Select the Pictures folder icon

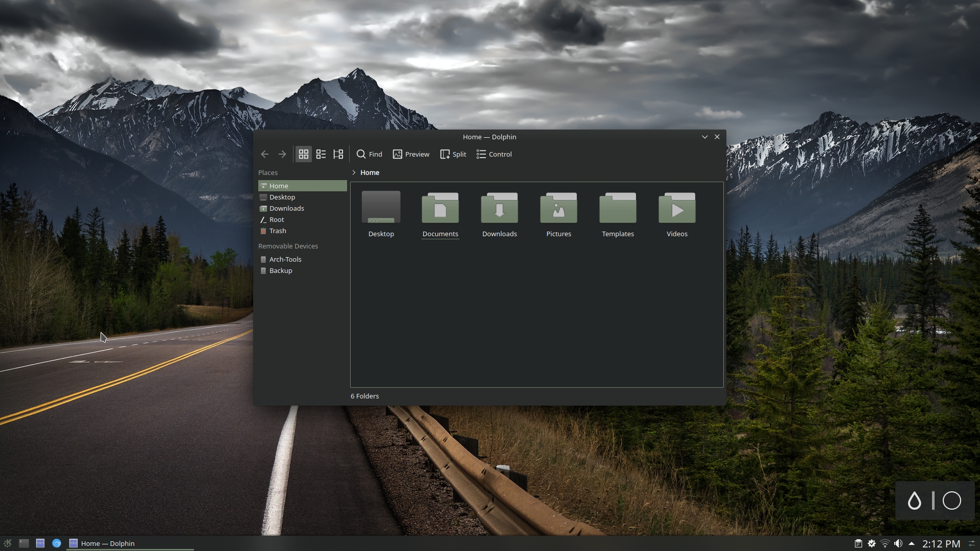click(x=559, y=207)
